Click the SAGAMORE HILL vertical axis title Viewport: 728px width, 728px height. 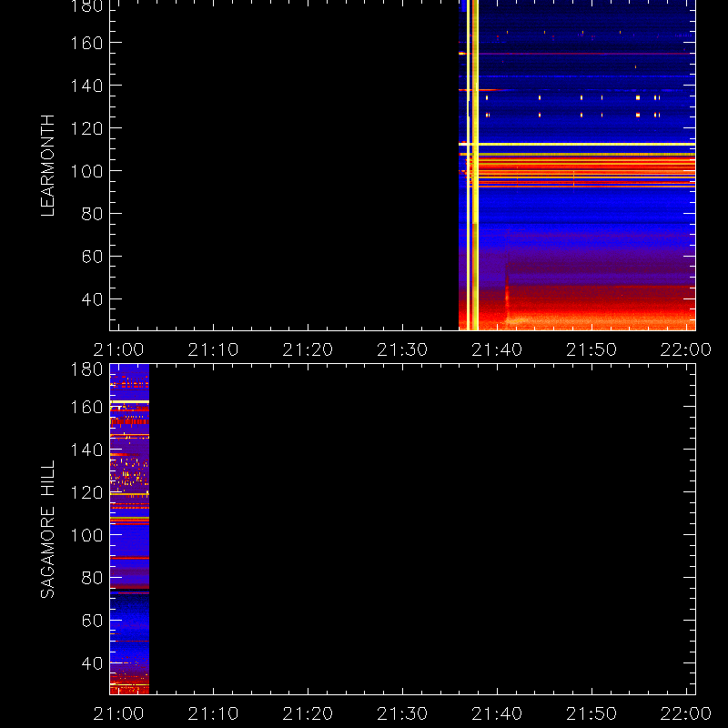pos(48,530)
